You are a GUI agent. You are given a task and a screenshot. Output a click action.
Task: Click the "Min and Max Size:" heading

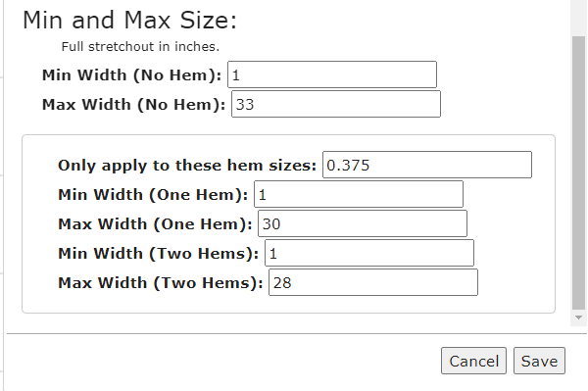[129, 20]
